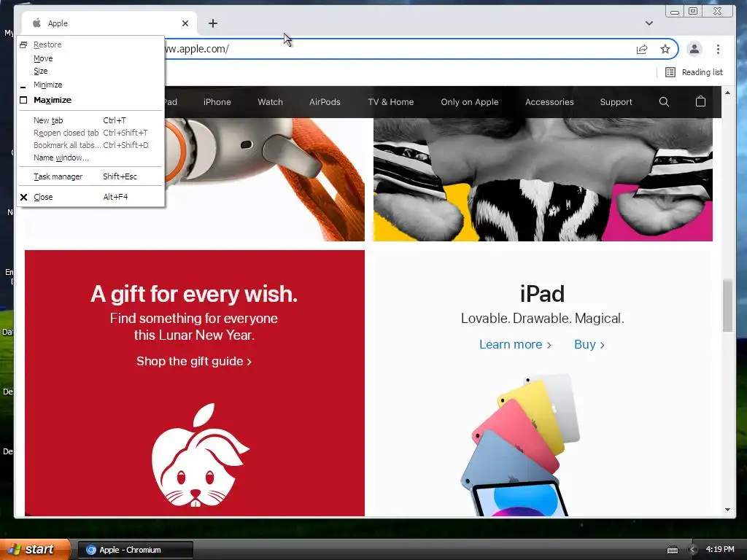
Task: Click iPad Buy link
Action: 589,344
